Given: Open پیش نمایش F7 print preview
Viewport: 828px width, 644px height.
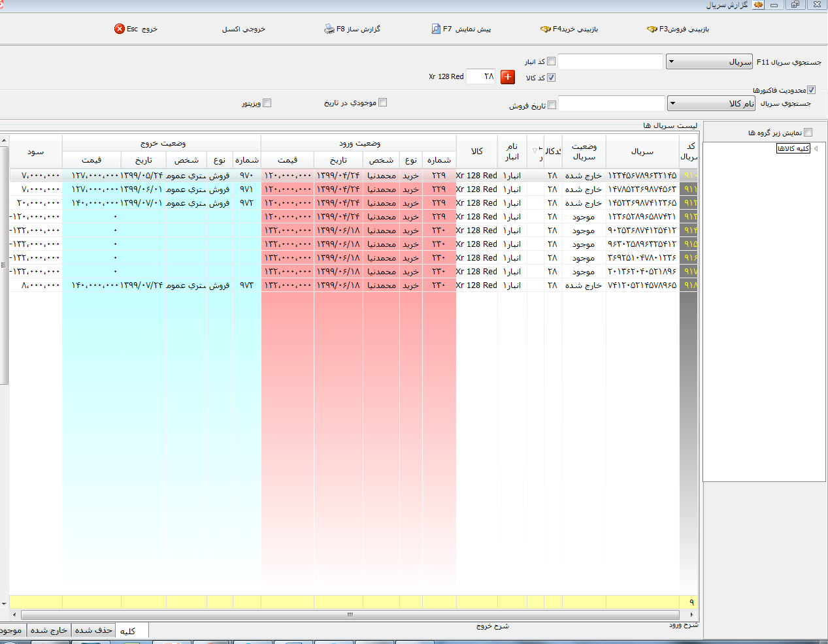Looking at the screenshot, I should point(461,29).
